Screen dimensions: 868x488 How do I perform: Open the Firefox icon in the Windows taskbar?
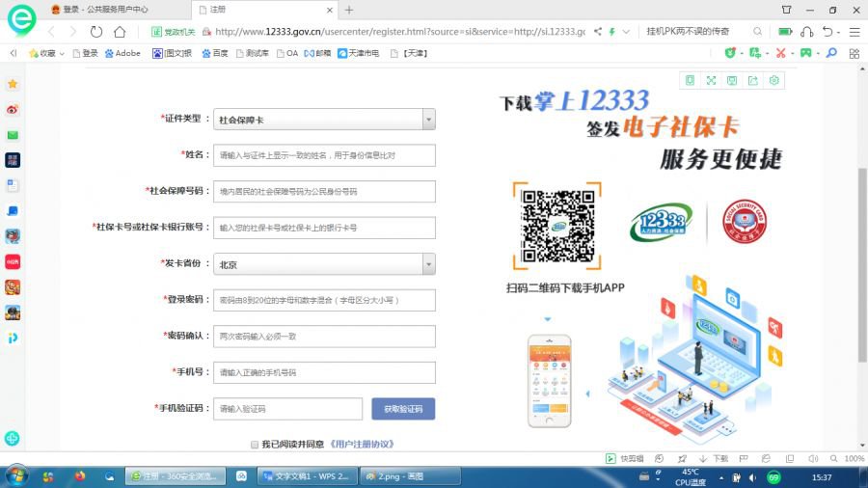coord(79,476)
